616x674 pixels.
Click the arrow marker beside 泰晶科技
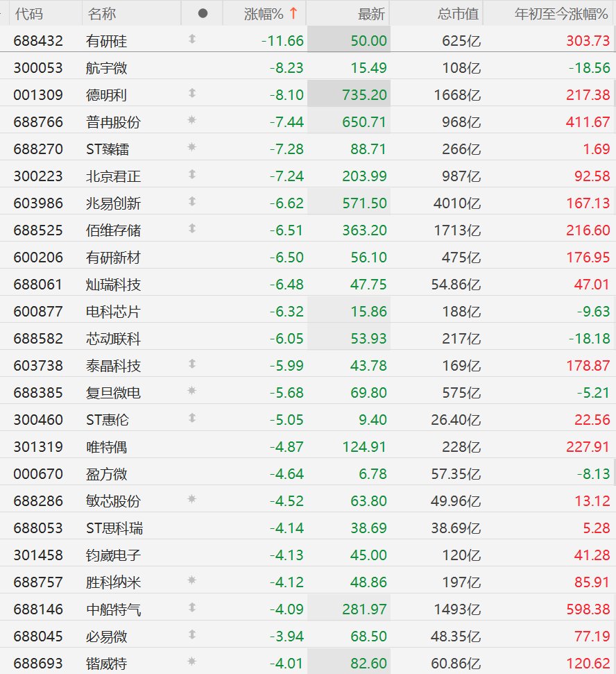click(x=192, y=364)
